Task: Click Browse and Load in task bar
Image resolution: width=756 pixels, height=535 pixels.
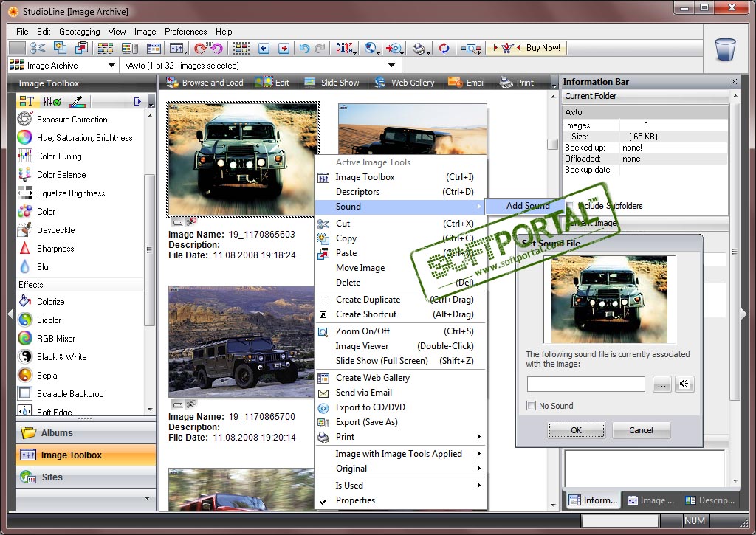Action: (205, 83)
